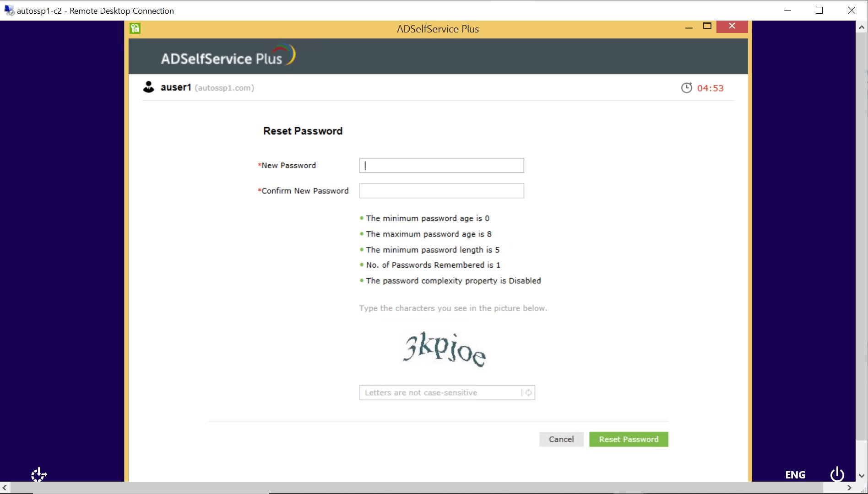Image resolution: width=868 pixels, height=494 pixels.
Task: Click the countdown timer clock icon
Action: [686, 88]
